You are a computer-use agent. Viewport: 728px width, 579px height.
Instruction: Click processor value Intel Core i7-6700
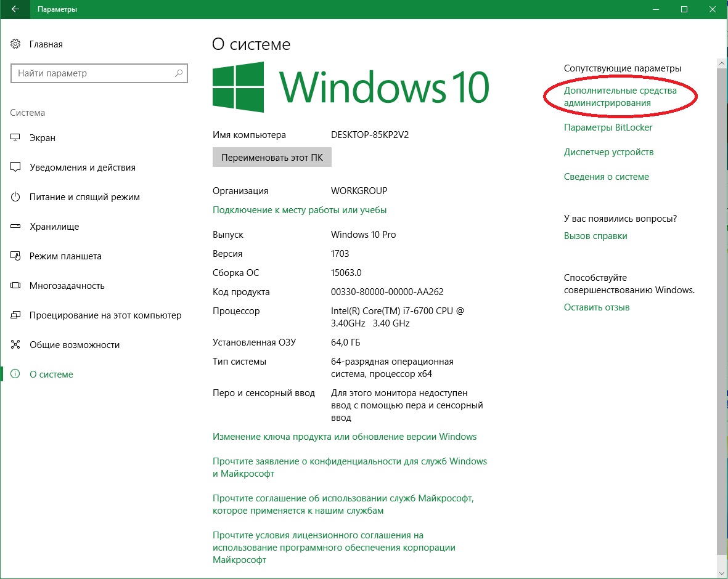click(x=398, y=317)
